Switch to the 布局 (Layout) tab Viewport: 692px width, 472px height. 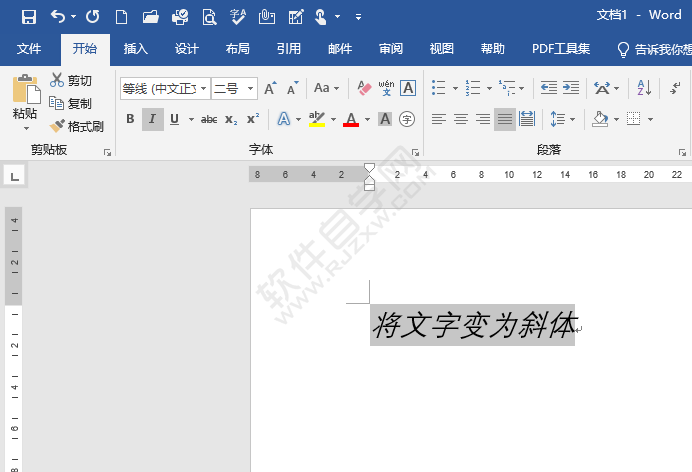[x=238, y=49]
